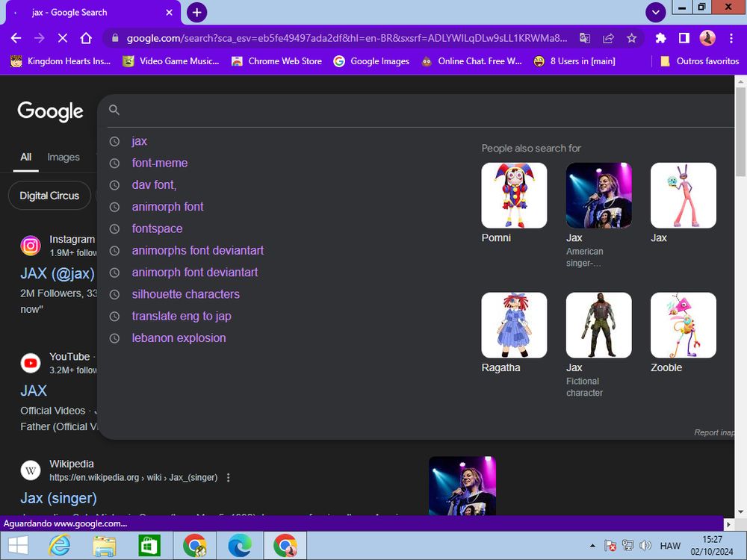Close the jax - Google Search tab
Screen dimensions: 747x560
169,13
